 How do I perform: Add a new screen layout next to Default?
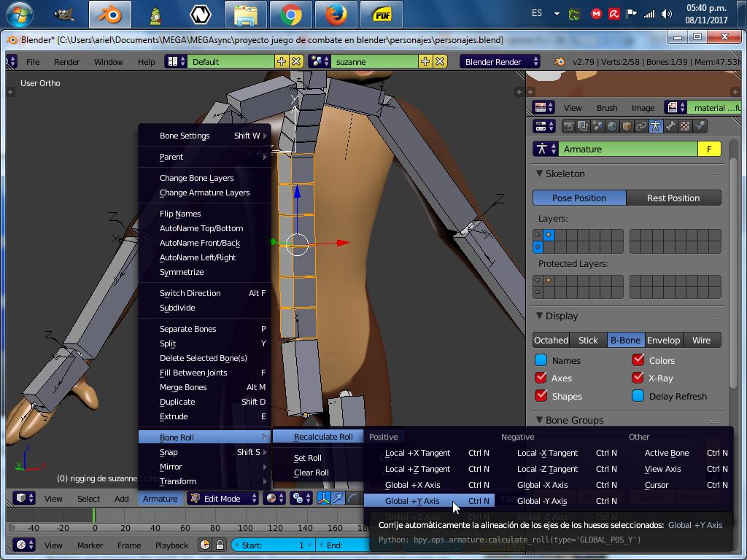[282, 61]
